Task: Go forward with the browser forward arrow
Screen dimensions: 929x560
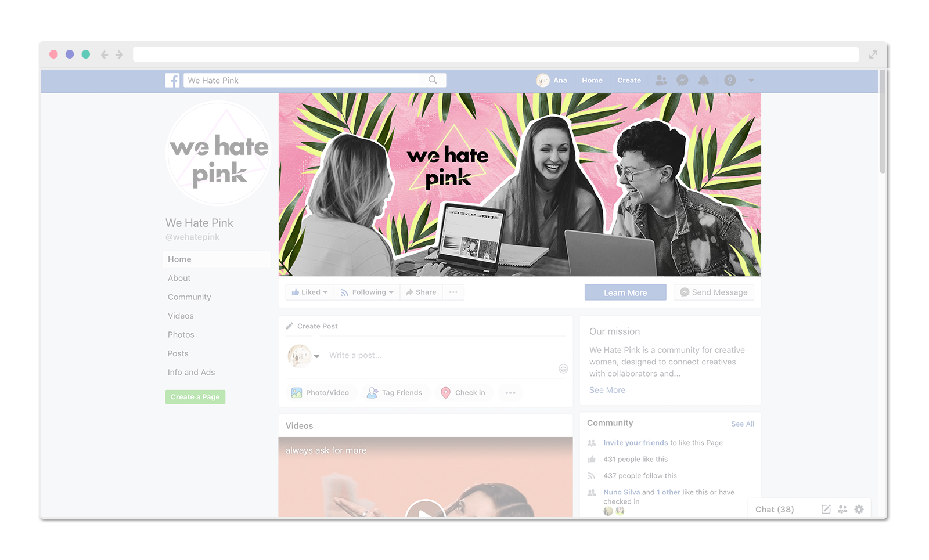Action: pyautogui.click(x=119, y=55)
